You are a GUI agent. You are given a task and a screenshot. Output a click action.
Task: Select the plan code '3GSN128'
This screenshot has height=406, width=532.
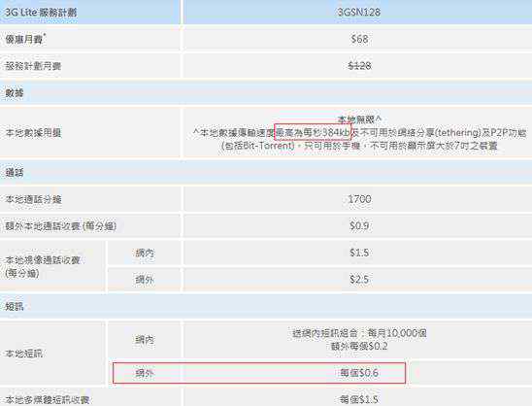pos(359,13)
